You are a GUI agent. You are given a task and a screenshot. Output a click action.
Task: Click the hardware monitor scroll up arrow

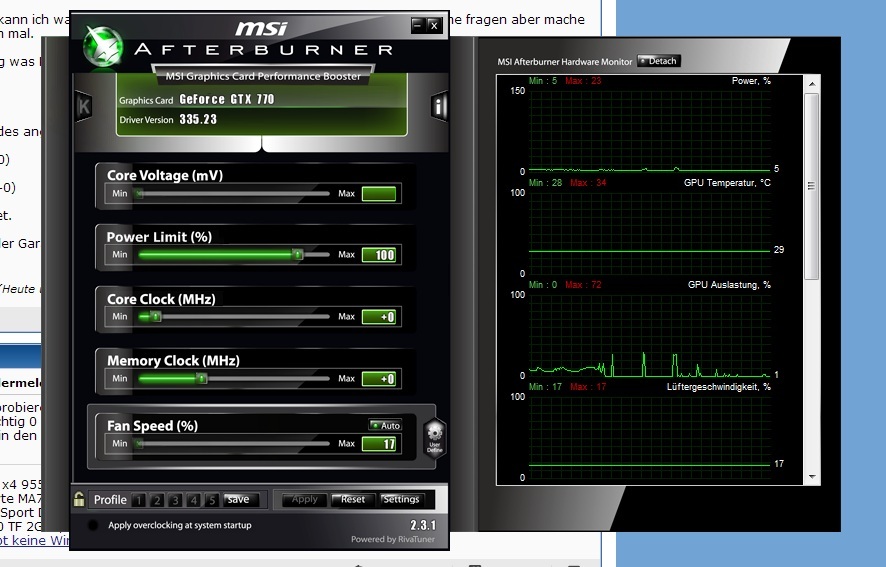(812, 84)
